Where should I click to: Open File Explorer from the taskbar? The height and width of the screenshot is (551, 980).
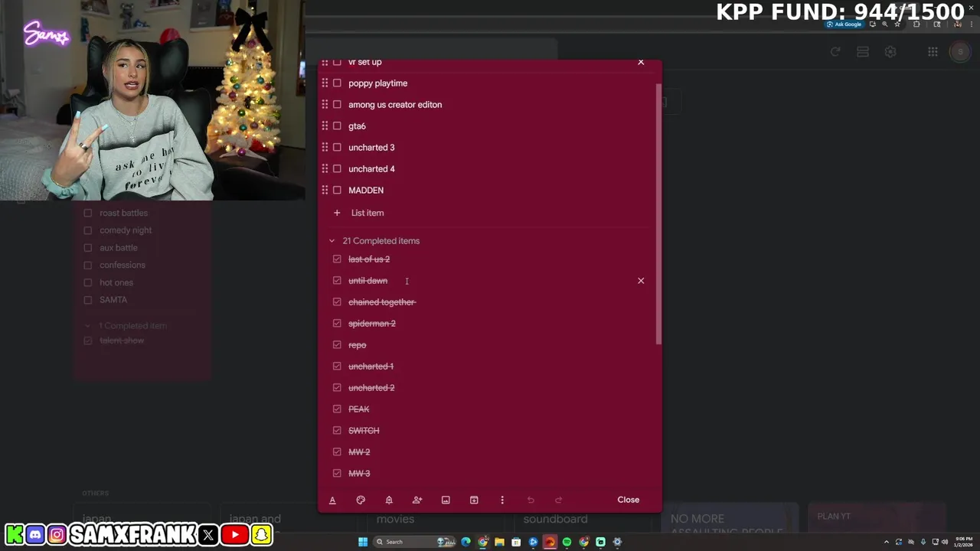[x=499, y=542]
